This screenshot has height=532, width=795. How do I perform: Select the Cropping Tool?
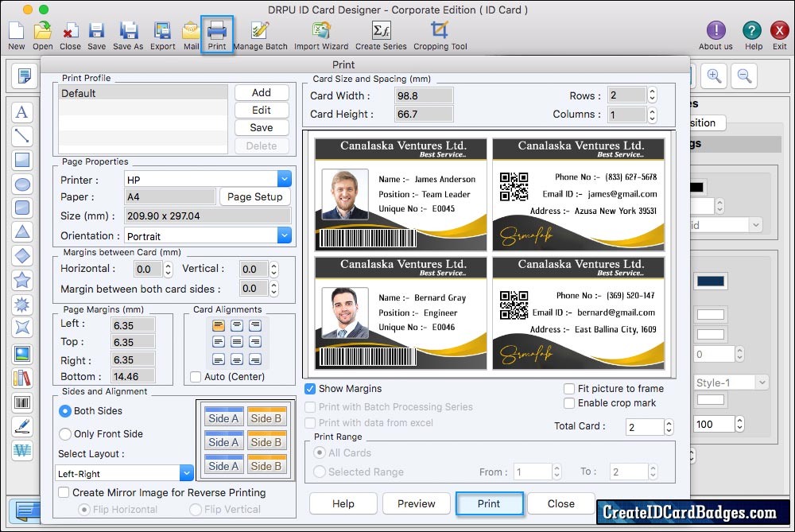tap(440, 35)
